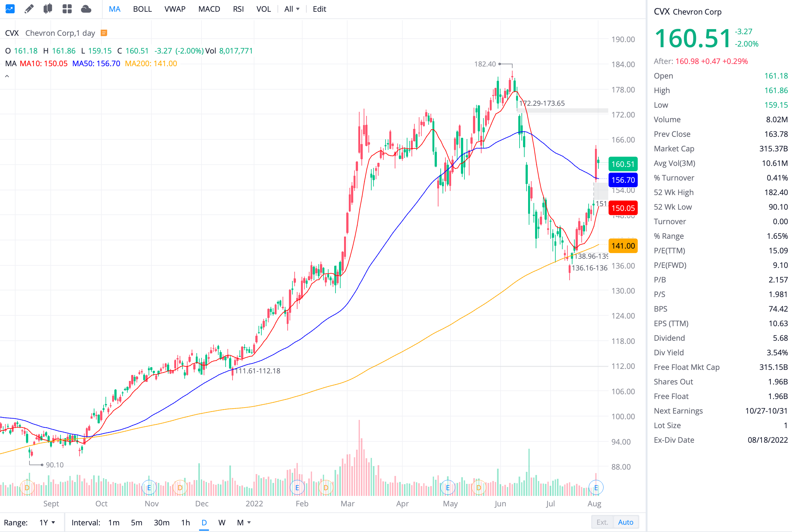Click the Aug earnings E marker
The width and height of the screenshot is (792, 532).
click(x=596, y=488)
